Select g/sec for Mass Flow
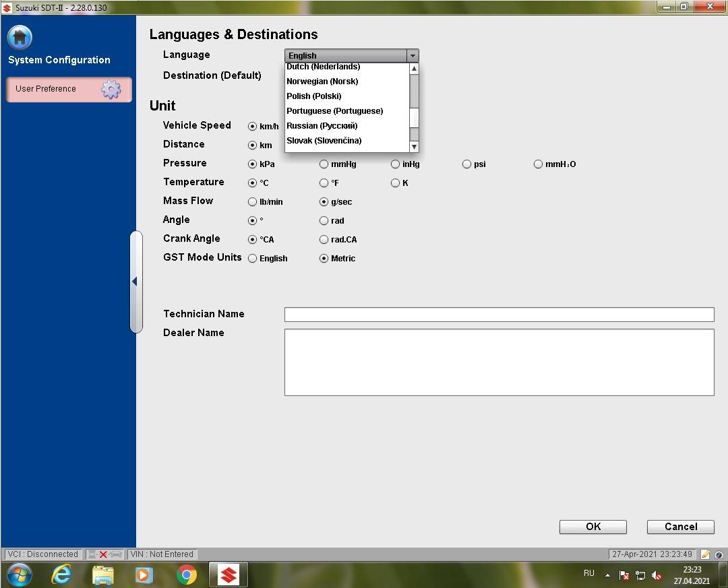This screenshot has width=728, height=588. 324,202
